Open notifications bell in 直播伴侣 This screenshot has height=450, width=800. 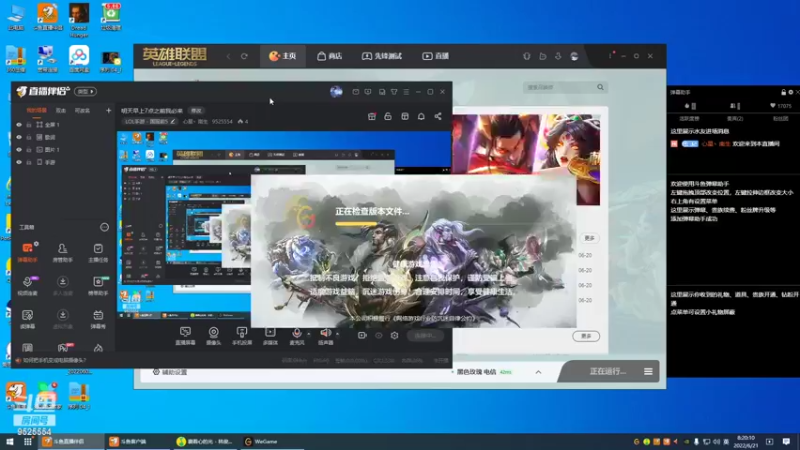pyautogui.click(x=421, y=116)
